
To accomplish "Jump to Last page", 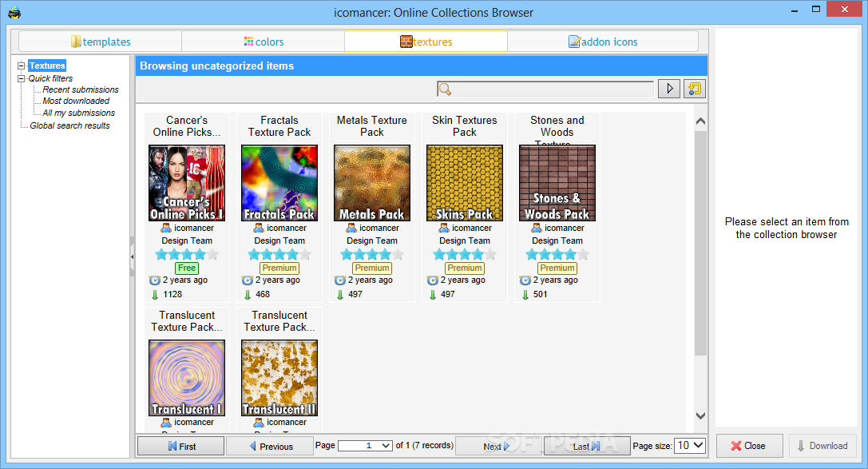I will pyautogui.click(x=587, y=446).
